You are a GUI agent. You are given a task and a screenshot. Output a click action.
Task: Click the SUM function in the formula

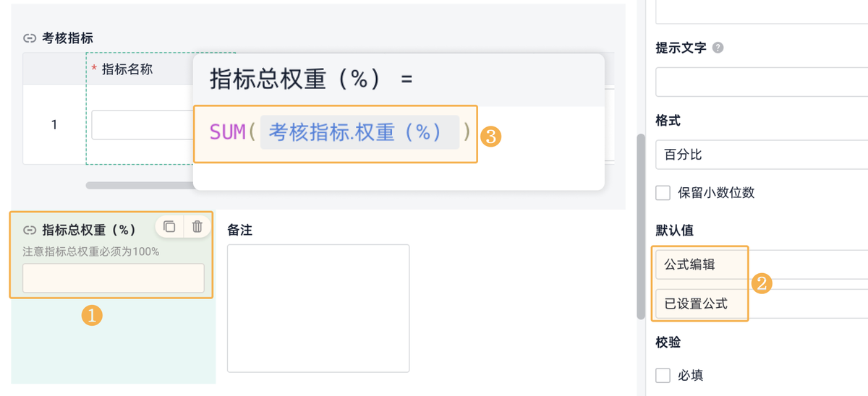[x=227, y=132]
